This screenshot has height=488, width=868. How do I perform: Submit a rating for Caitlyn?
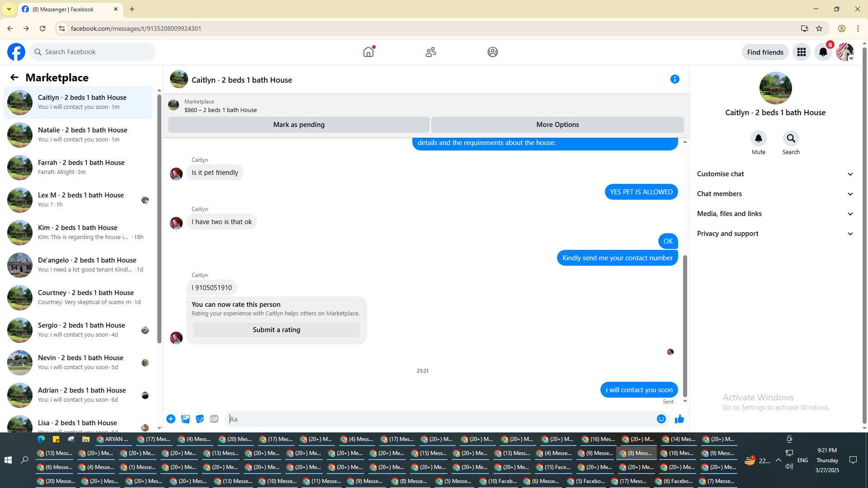click(276, 330)
